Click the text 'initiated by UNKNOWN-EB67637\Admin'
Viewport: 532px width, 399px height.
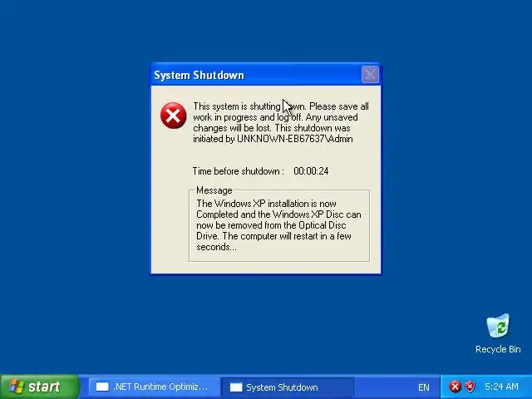pyautogui.click(x=273, y=139)
